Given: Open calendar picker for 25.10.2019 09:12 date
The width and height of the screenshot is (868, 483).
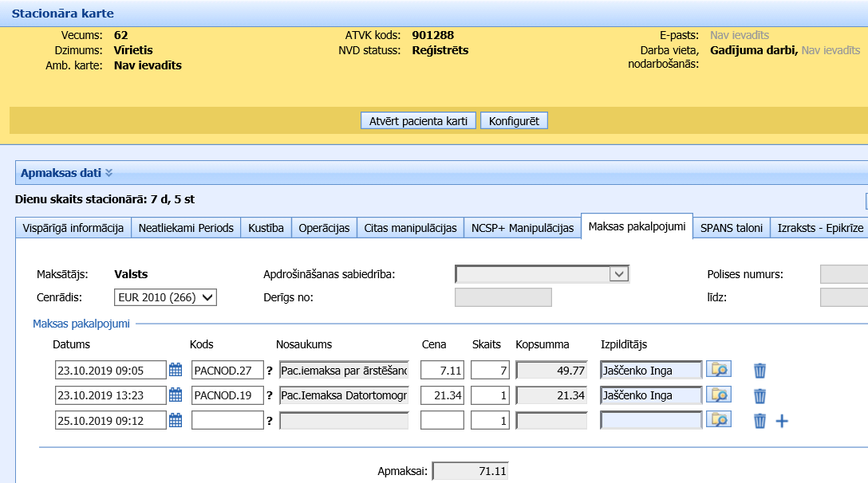Looking at the screenshot, I should click(x=175, y=421).
